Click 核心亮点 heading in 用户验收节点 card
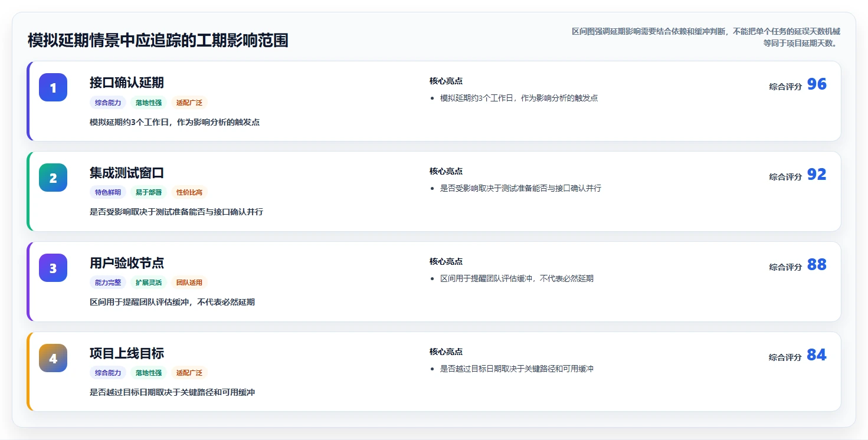Screen dimensions: 868x440 click(446, 262)
